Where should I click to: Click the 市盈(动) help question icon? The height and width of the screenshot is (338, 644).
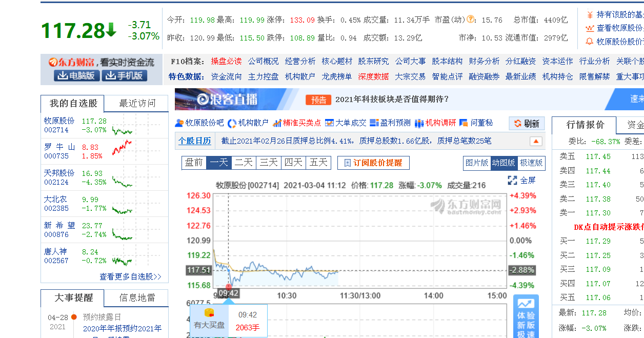pos(470,19)
